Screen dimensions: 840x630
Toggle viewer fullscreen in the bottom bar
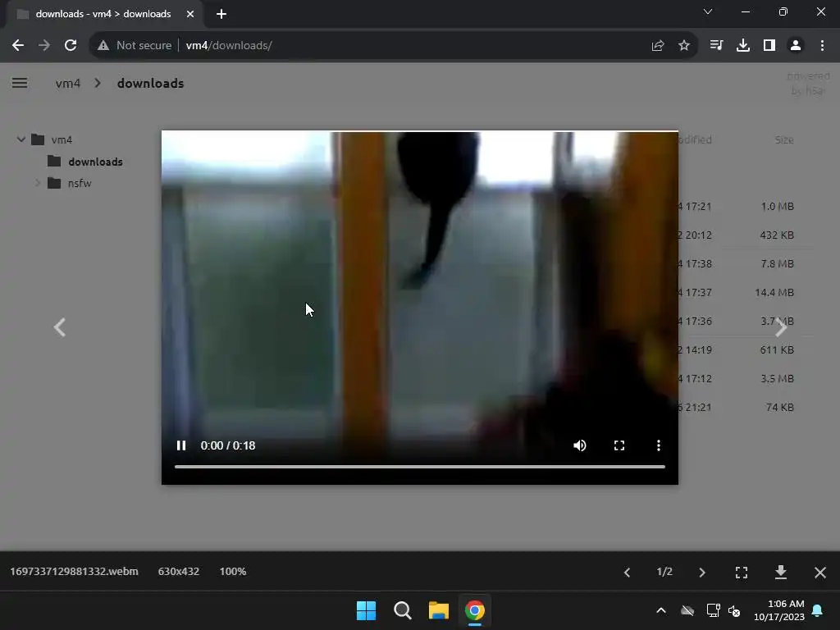pos(742,572)
